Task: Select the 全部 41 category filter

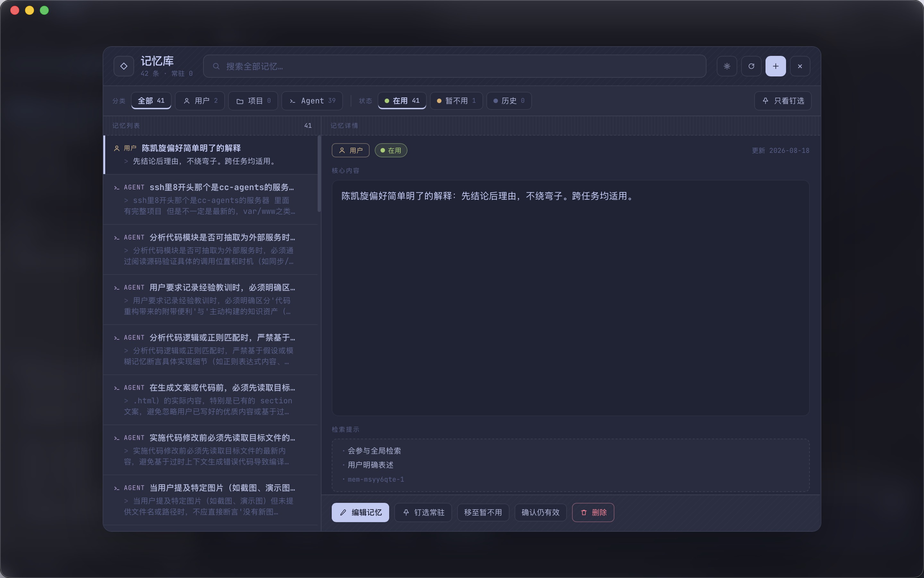Action: click(151, 101)
